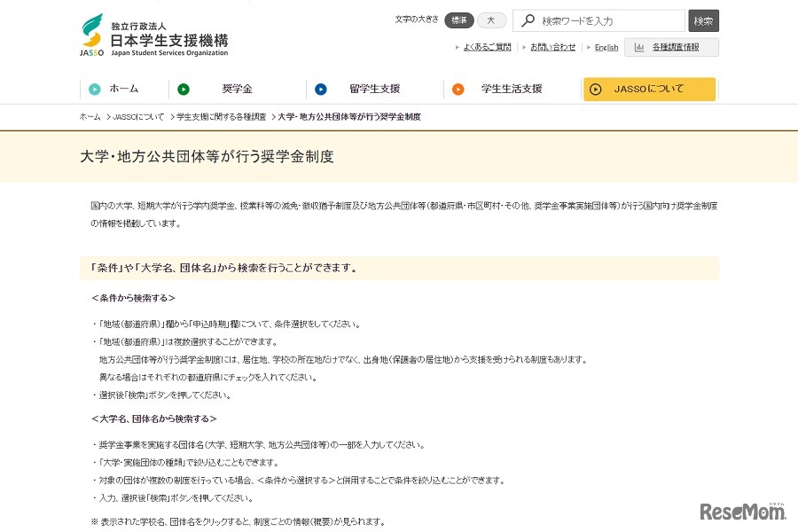
Task: Select 標準 text size option
Action: 458,20
